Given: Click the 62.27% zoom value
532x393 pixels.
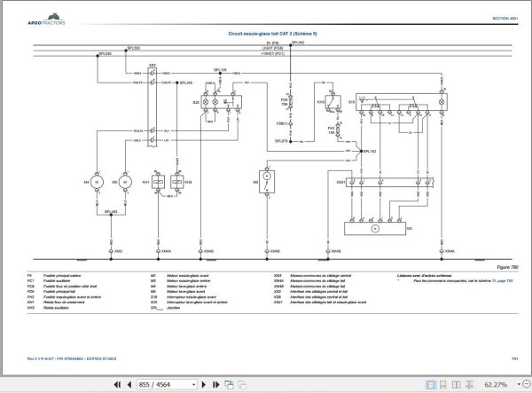Looking at the screenshot, I should coord(496,384).
